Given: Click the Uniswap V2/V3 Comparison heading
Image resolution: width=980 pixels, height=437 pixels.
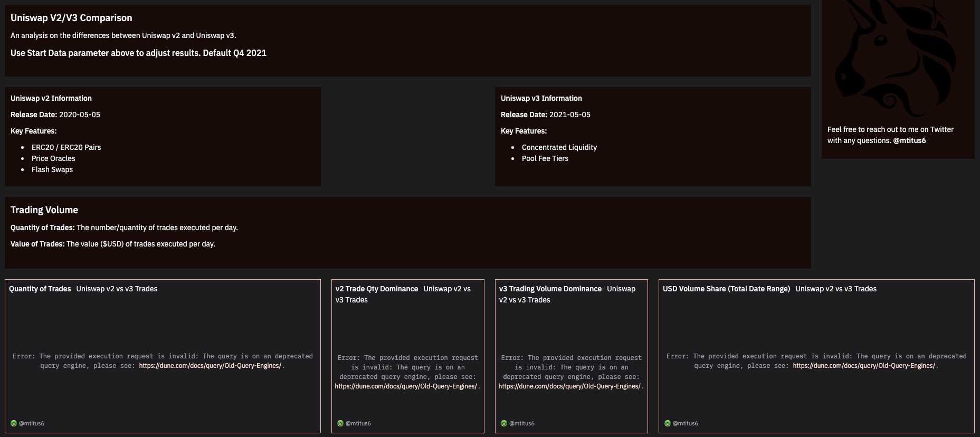Looking at the screenshot, I should point(71,18).
